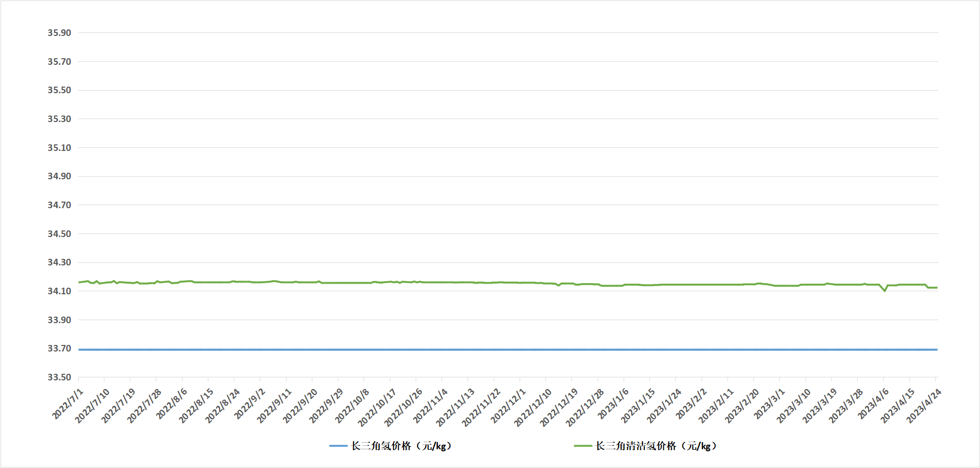Screen dimensions: 980x468
Task: Click x-axis date 2022/9/11
Action: [x=274, y=406]
